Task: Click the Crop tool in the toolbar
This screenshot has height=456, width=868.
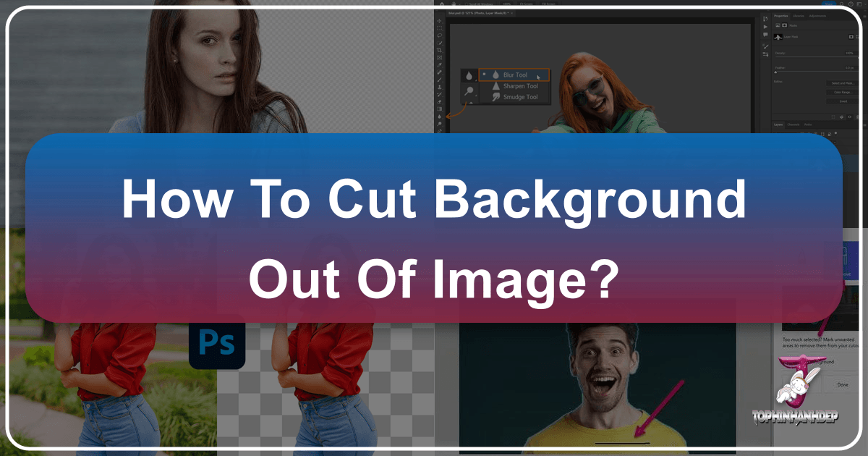Action: 439,49
